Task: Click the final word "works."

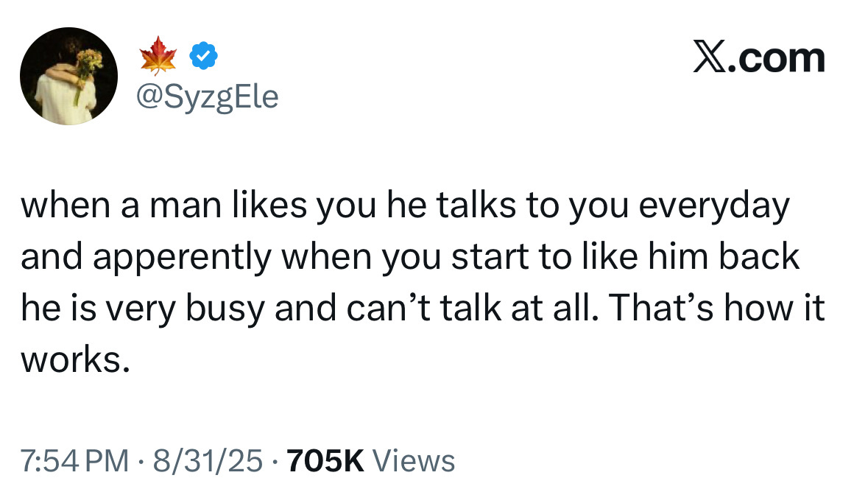Action: (x=76, y=360)
